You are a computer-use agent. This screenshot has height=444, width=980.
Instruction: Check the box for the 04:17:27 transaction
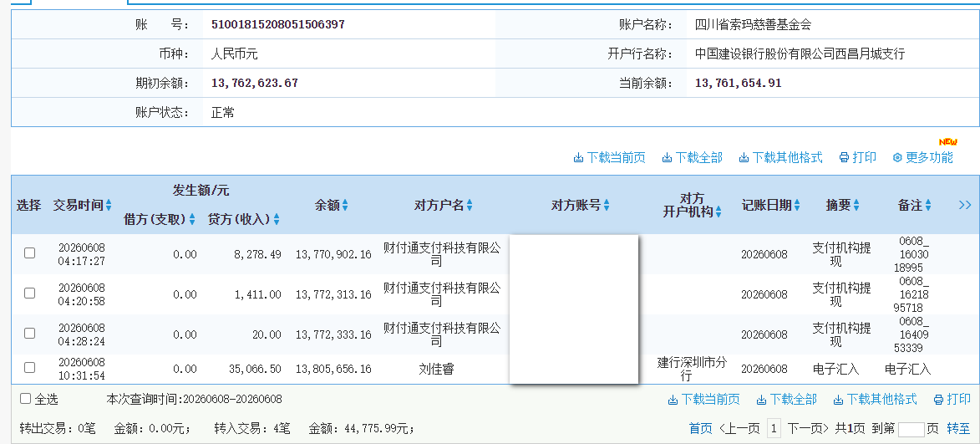[x=29, y=253]
